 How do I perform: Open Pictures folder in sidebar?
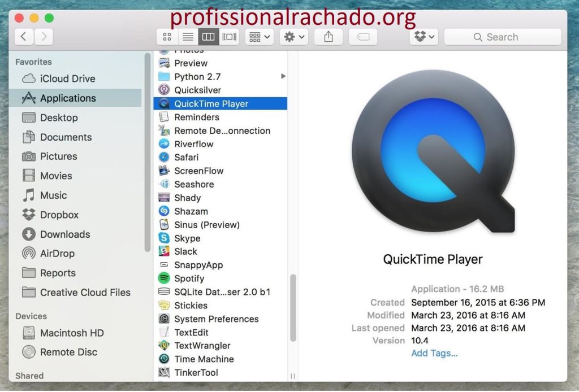click(75, 156)
